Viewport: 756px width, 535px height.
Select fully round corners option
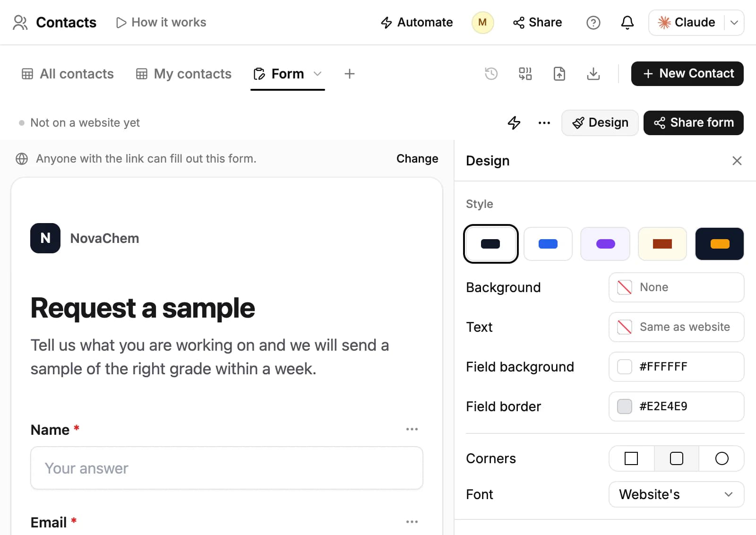pos(722,458)
